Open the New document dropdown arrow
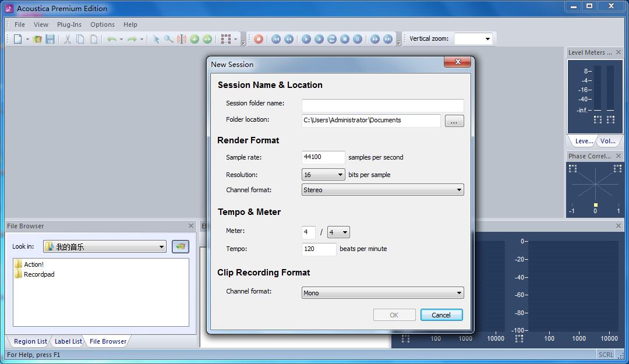The height and width of the screenshot is (364, 629). 27,40
